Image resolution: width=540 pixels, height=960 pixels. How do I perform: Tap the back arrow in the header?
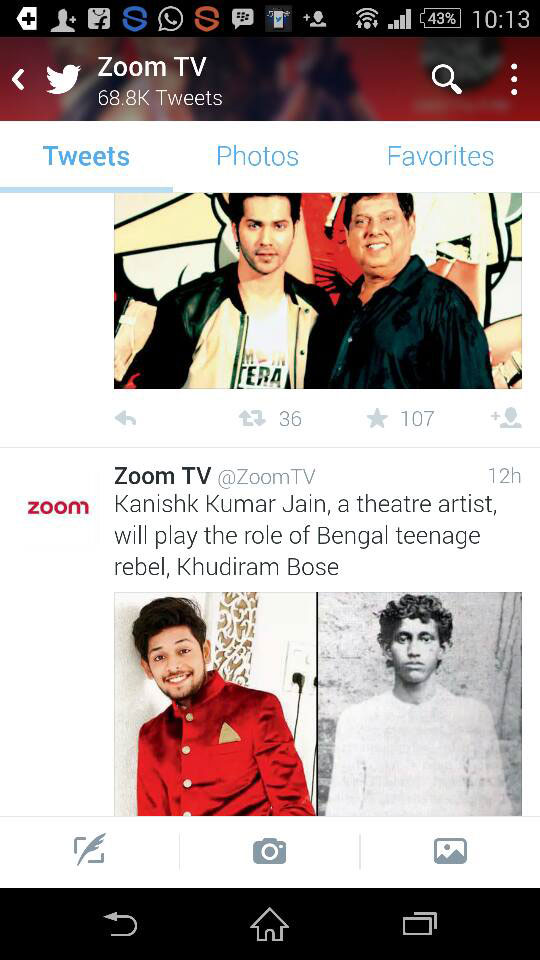[x=18, y=79]
